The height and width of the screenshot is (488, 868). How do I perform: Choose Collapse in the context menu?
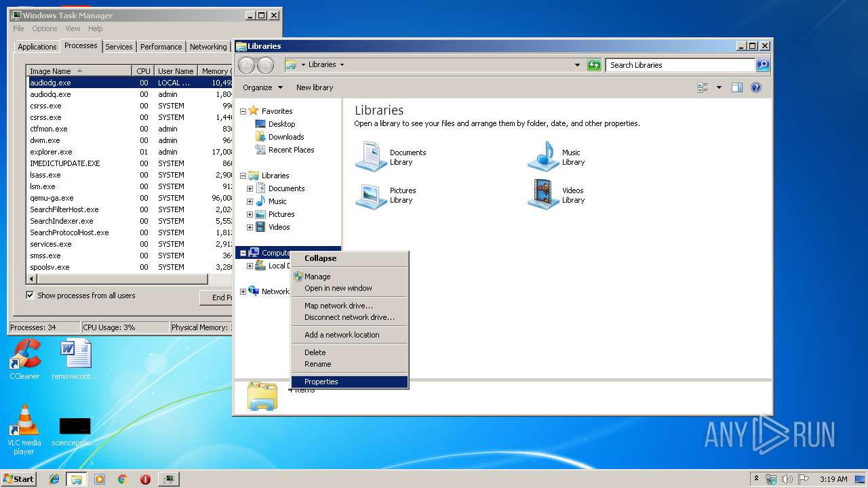coord(349,258)
